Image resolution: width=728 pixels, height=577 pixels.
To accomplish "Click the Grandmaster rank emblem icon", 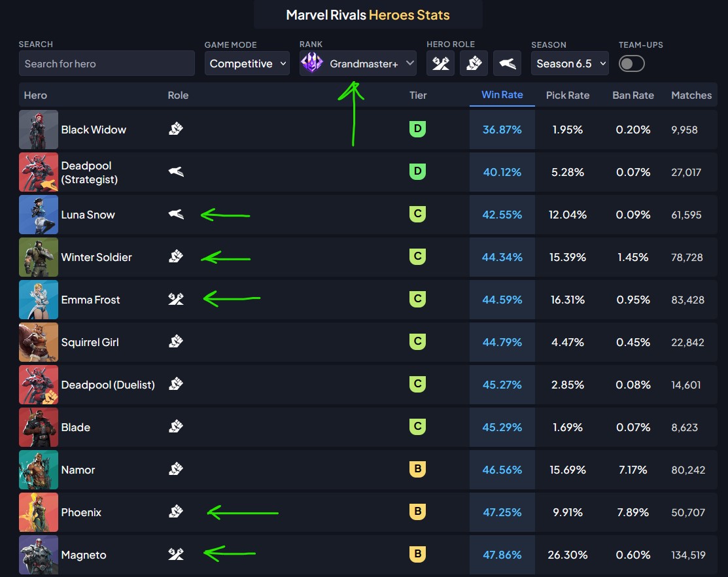I will click(311, 62).
